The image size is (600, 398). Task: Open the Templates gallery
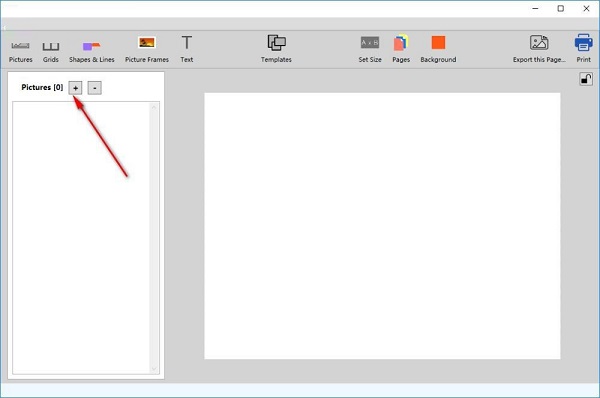(276, 50)
